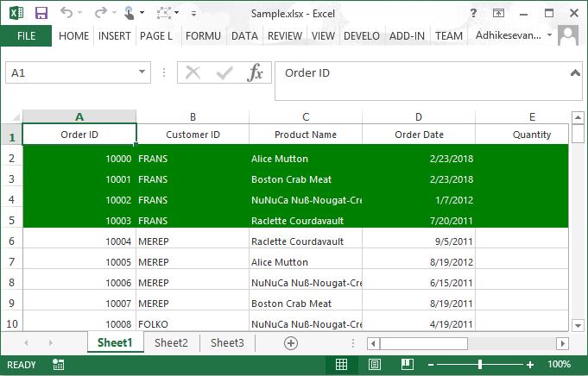
Task: Click the vertical scrollbar down arrow
Action: (578, 325)
